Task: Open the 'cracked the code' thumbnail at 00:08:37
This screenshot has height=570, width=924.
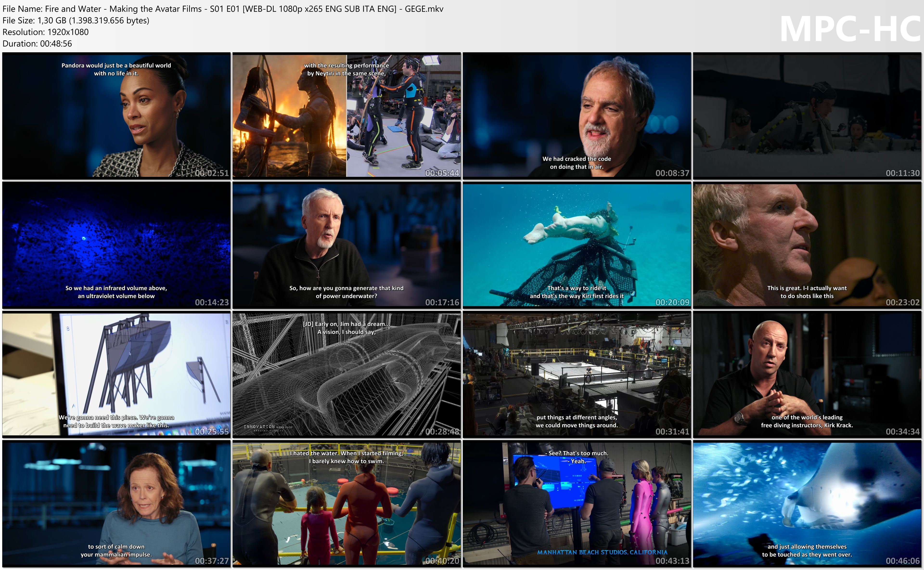Action: point(577,116)
